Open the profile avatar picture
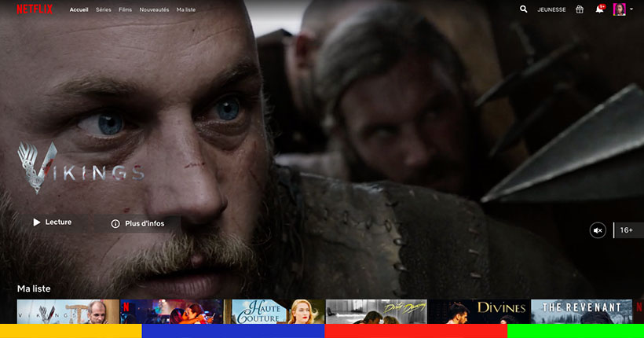This screenshot has width=644, height=338. pos(620,9)
